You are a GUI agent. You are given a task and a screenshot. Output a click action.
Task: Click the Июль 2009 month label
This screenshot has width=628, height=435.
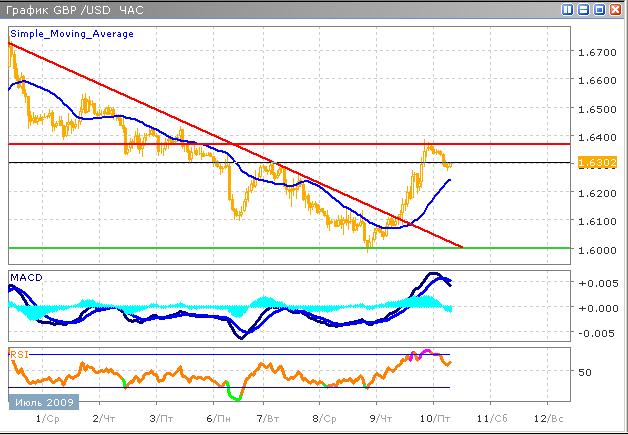(x=41, y=402)
